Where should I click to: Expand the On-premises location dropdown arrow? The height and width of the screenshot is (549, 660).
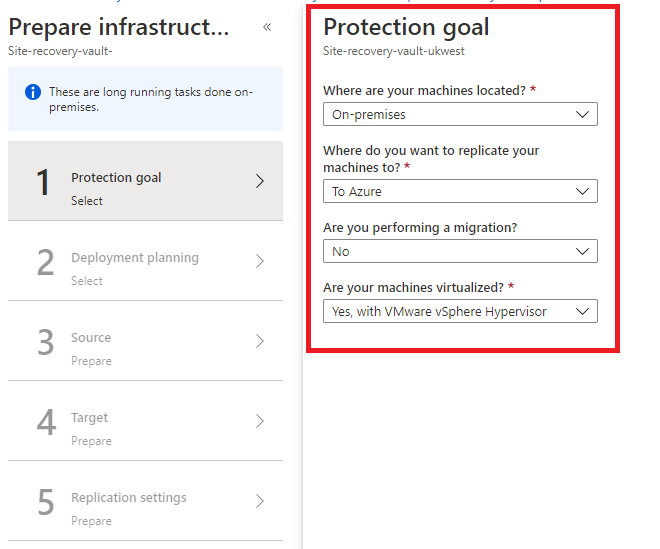coord(582,114)
